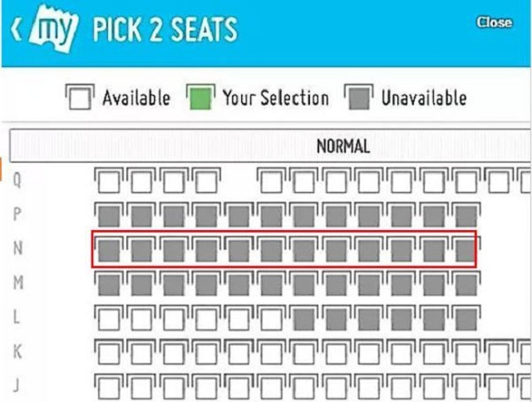Pick the first seat in row L
532x402 pixels.
coord(108,318)
